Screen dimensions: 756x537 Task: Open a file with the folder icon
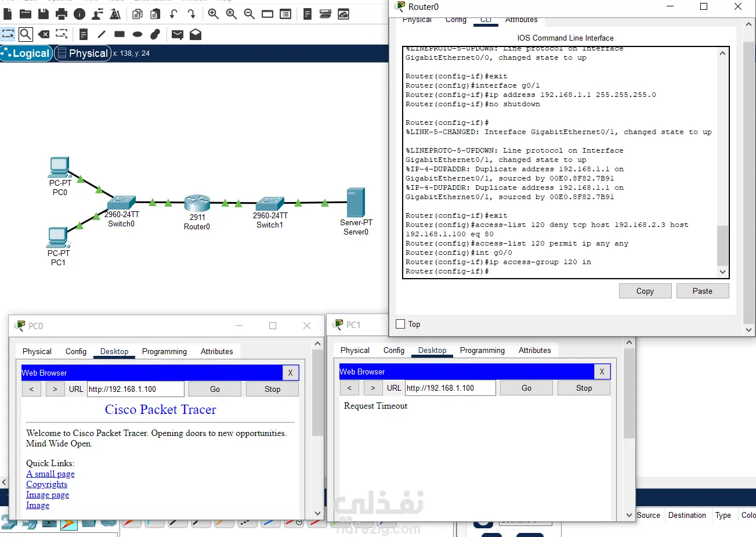[x=26, y=14]
